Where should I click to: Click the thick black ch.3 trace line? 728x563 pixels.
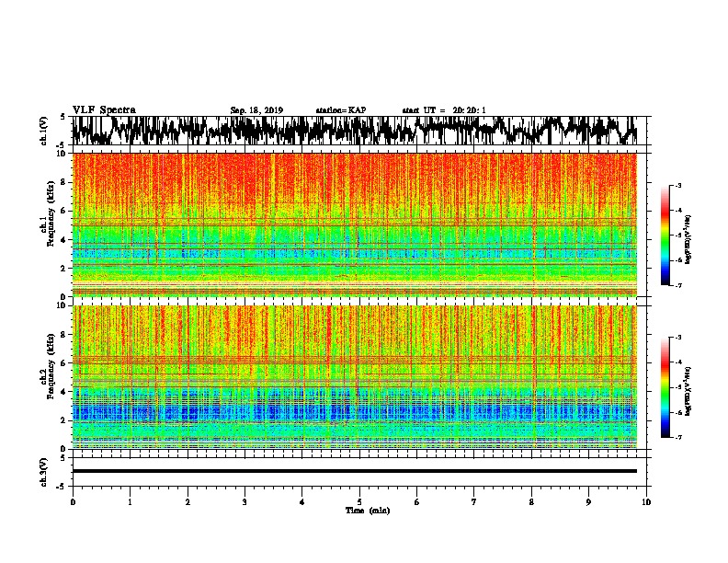pos(355,471)
